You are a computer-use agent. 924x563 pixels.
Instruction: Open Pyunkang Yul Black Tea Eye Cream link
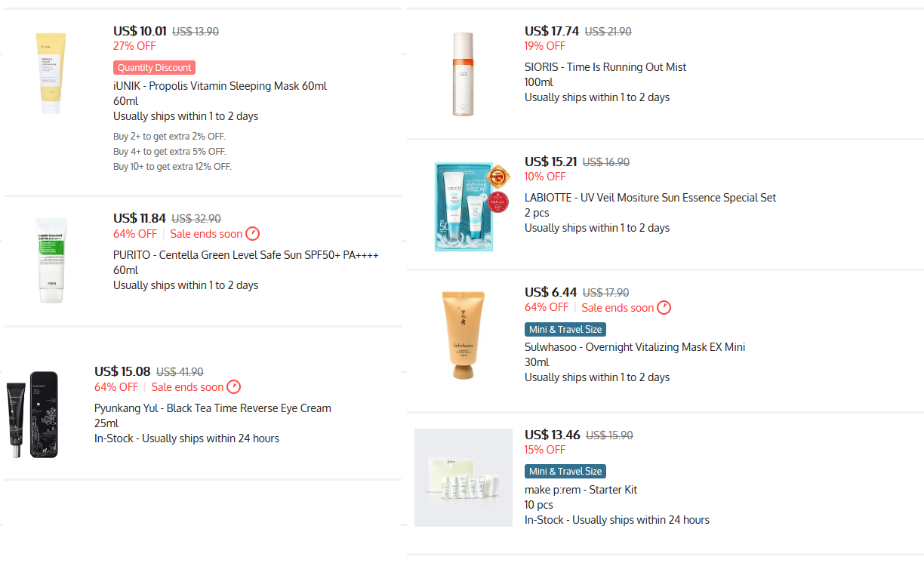[213, 408]
